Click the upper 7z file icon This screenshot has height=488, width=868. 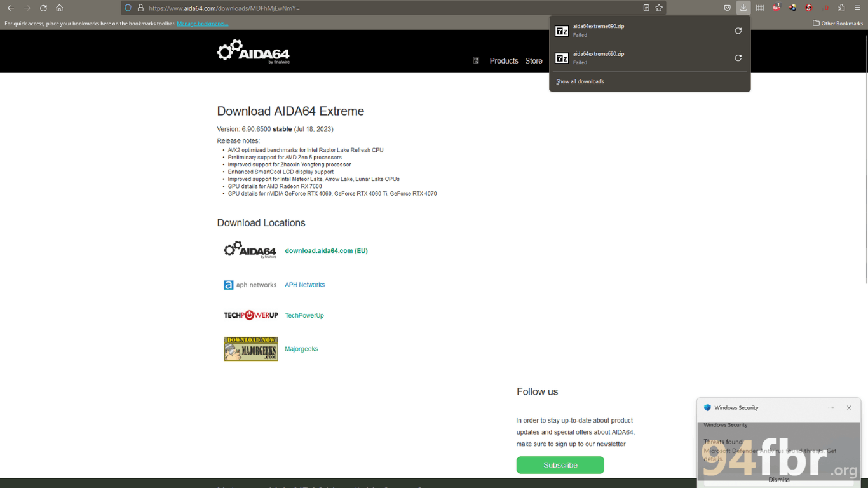click(562, 30)
